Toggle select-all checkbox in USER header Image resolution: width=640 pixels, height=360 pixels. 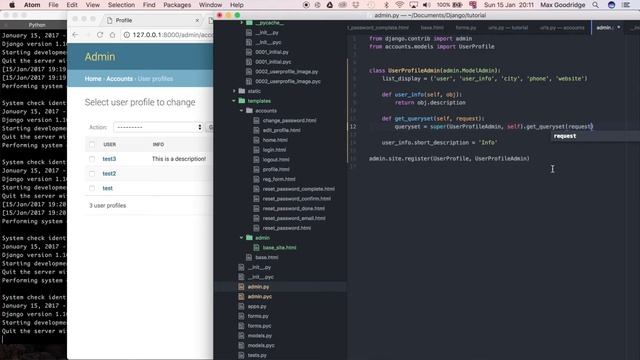(x=92, y=144)
